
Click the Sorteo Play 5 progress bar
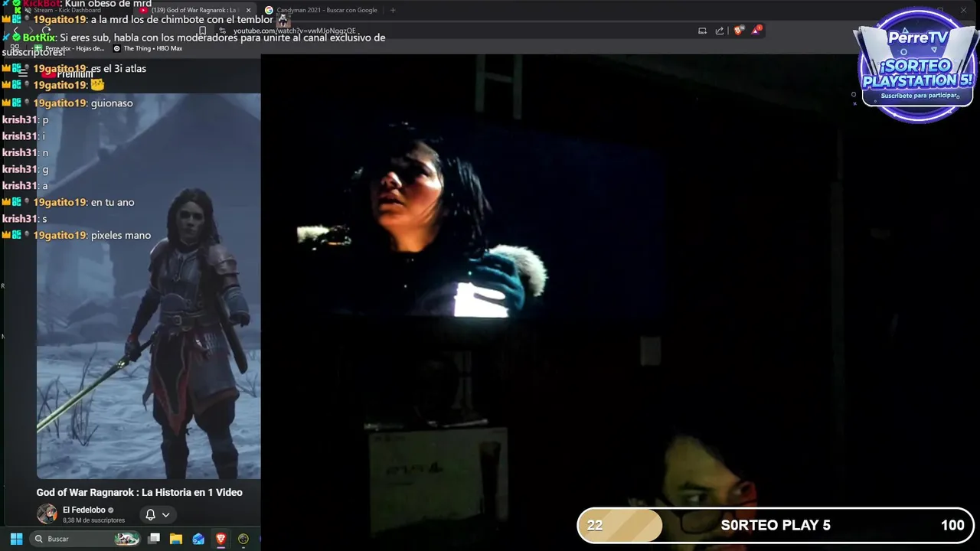coord(775,525)
